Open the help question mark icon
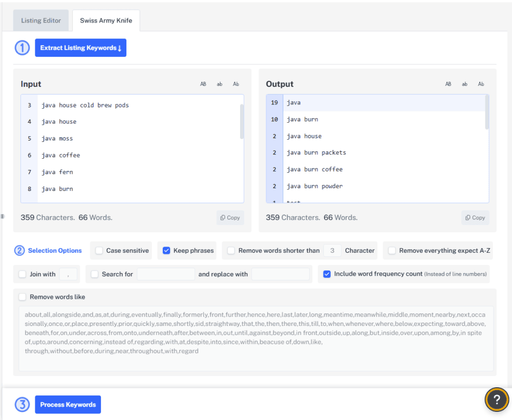Image resolution: width=512 pixels, height=420 pixels. (497, 400)
